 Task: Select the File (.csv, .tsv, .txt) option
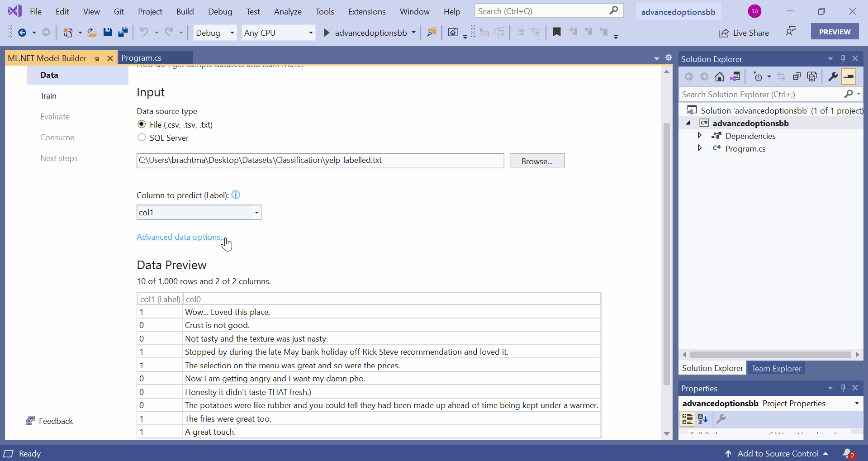141,124
